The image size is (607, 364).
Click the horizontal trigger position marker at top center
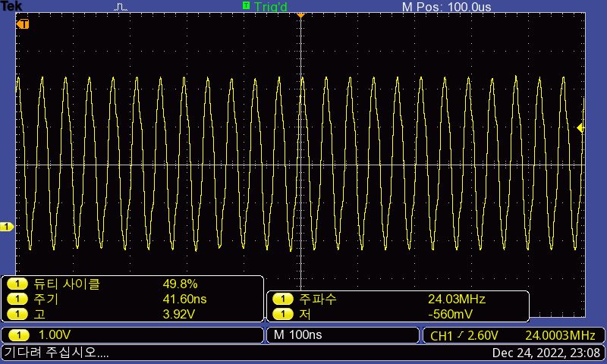[x=300, y=15]
